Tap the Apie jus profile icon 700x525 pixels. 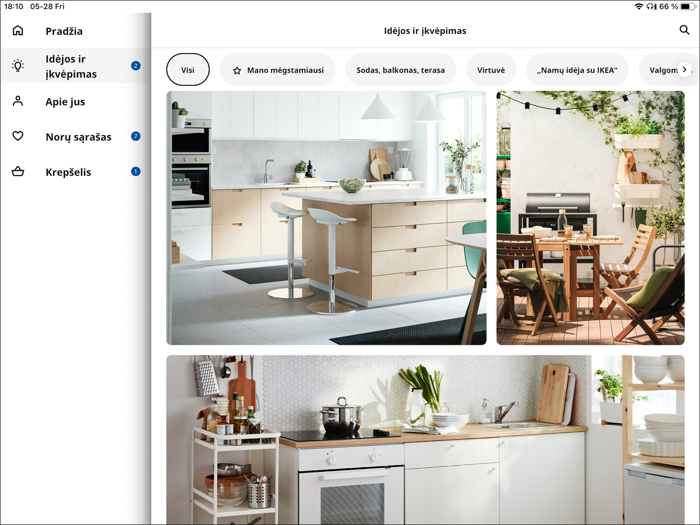[18, 102]
